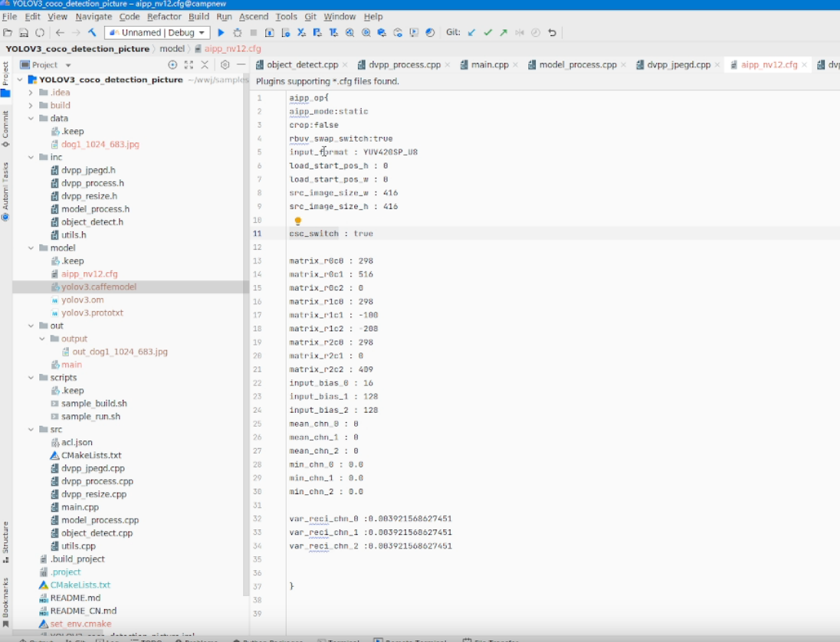Build the project with the hammer icon

[x=92, y=33]
